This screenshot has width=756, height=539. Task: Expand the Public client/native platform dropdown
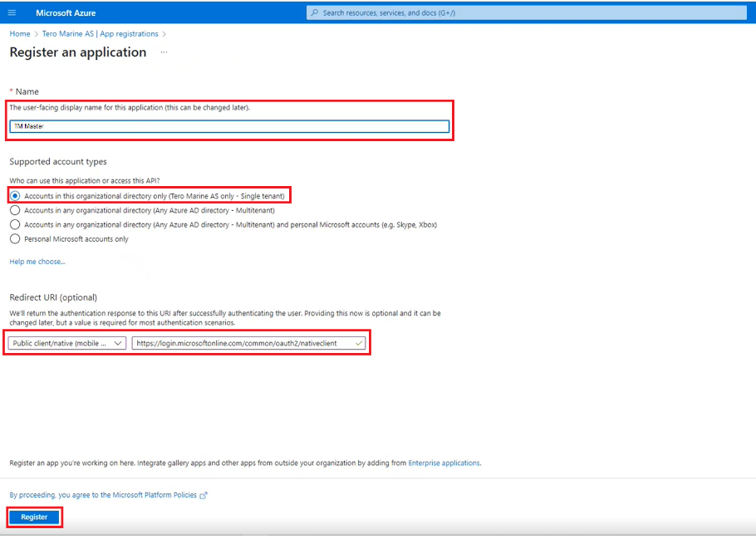coord(67,343)
